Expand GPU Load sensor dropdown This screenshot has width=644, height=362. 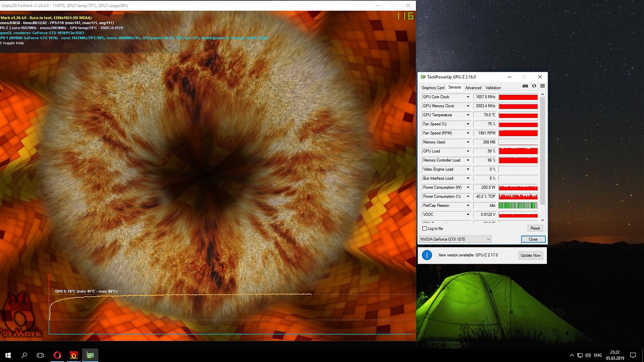[x=468, y=151]
